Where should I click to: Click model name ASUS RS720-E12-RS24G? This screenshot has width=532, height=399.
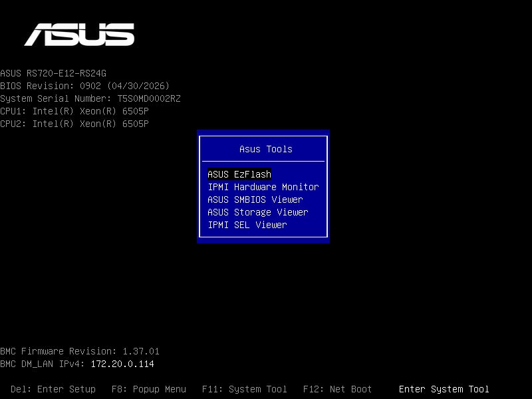coord(53,73)
